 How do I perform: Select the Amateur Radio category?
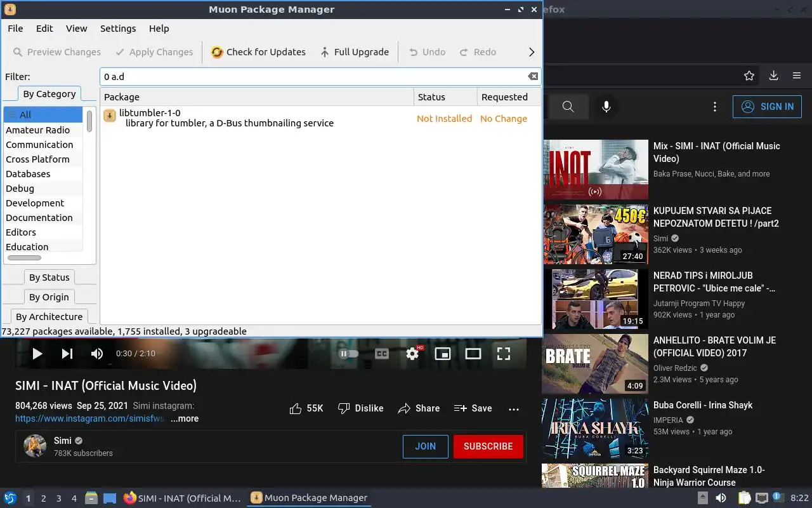[43, 130]
